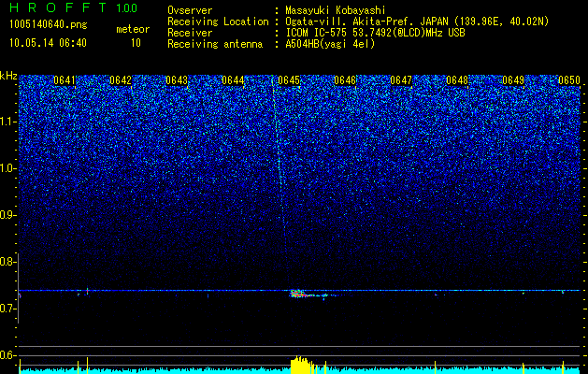Click the 0.9 frequency axis label
Screen dimensions: 588x374
point(7,215)
